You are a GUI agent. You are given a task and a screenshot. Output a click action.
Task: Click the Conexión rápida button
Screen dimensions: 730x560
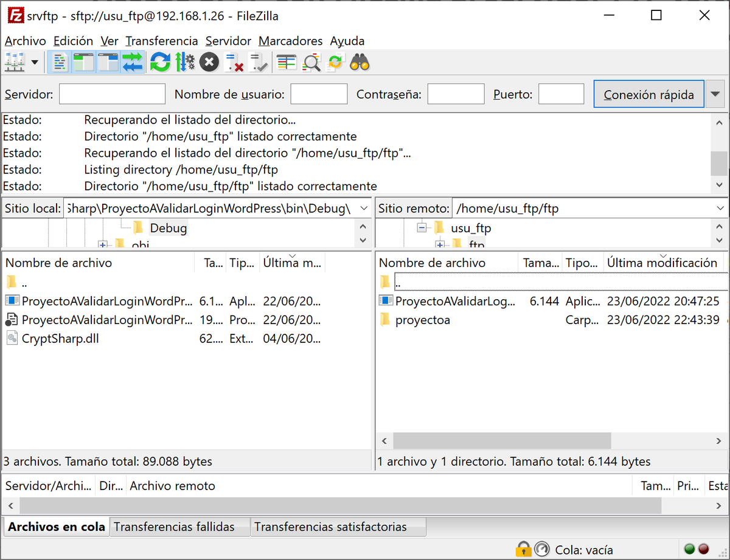648,95
